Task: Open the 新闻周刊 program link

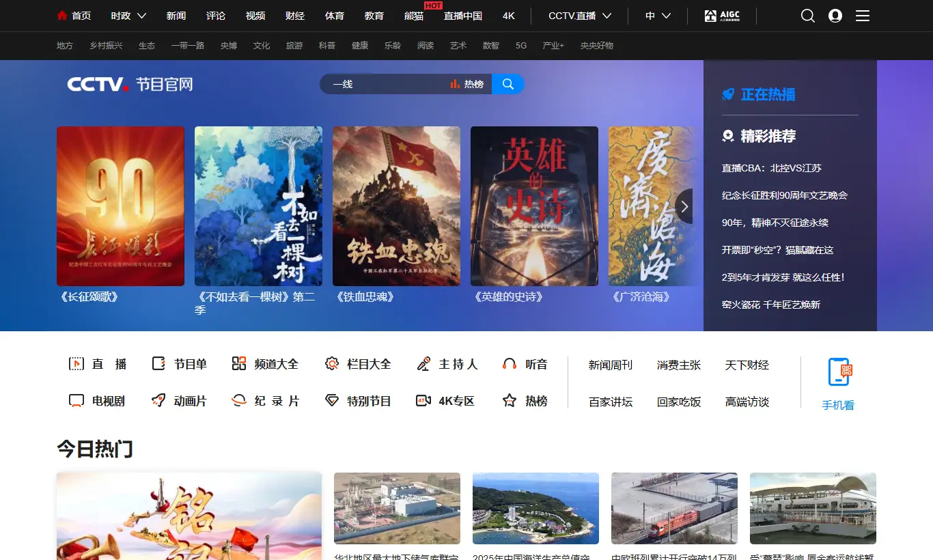Action: 611,365
